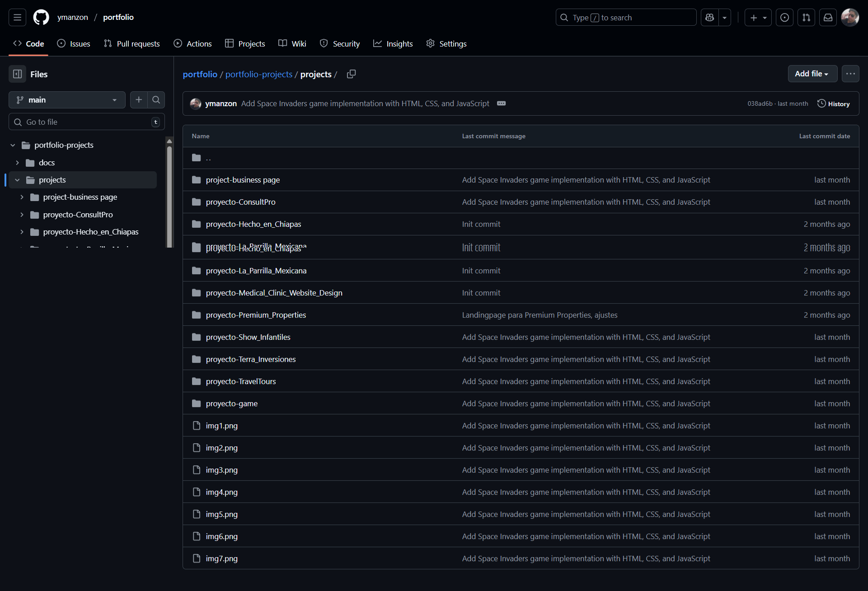Expand the docs folder in tree

(17, 163)
